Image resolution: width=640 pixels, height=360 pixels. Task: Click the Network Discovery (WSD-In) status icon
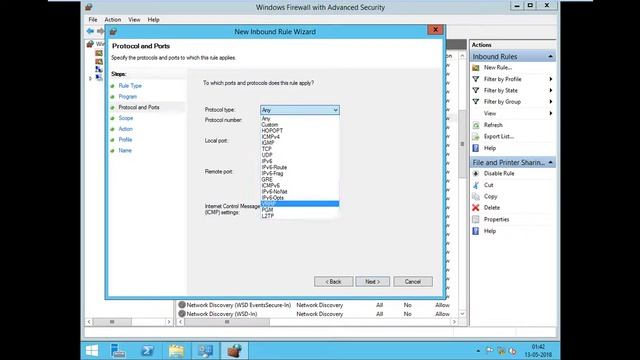tap(182, 314)
